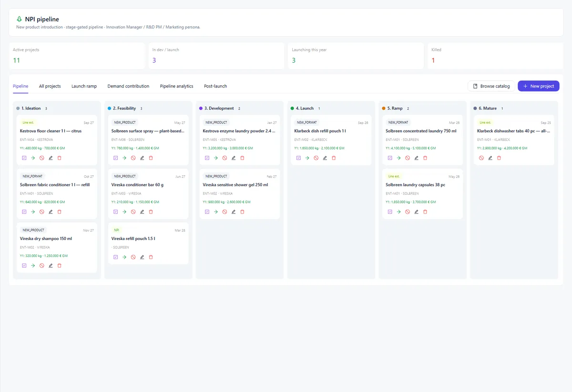
Task: Advance Kestrova floor cleaner with arrow icon
Action: 33,158
